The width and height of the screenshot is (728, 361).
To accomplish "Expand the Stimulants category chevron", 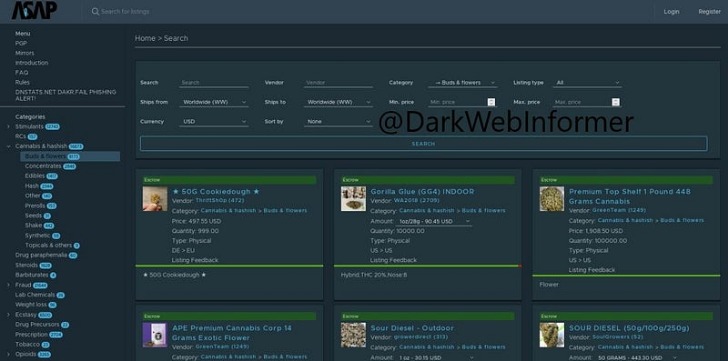I will coord(8,127).
